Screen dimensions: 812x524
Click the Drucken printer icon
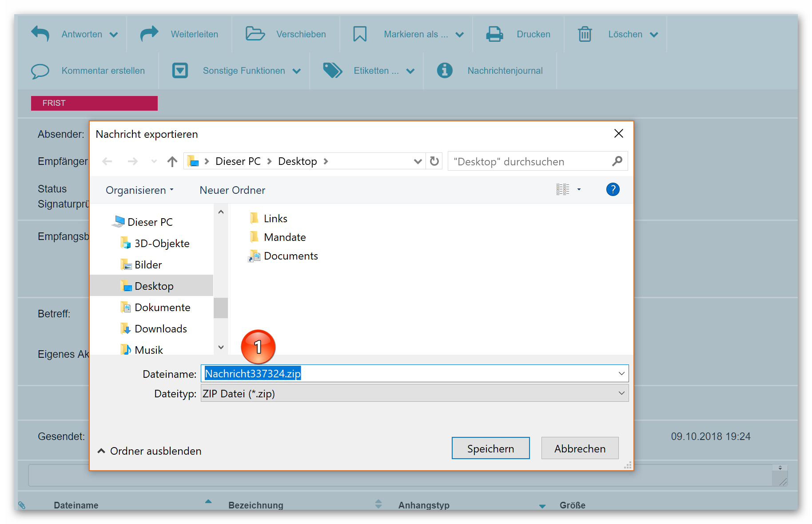coord(494,34)
